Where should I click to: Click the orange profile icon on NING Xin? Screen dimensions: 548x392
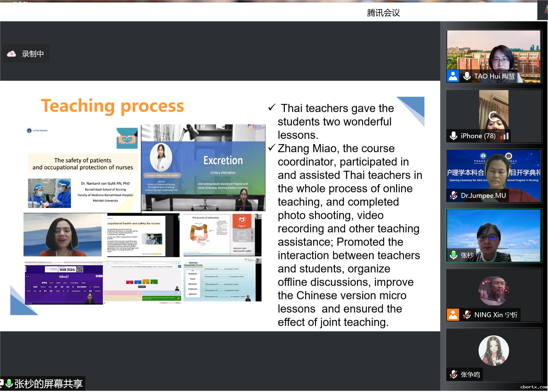tap(453, 315)
